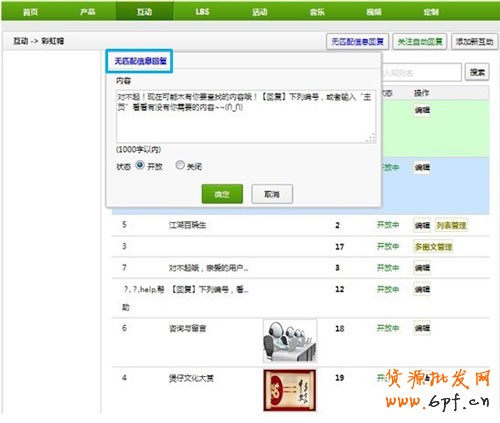The height and width of the screenshot is (423, 500).
Task: Switch to the 活动 tab
Action: tap(259, 12)
